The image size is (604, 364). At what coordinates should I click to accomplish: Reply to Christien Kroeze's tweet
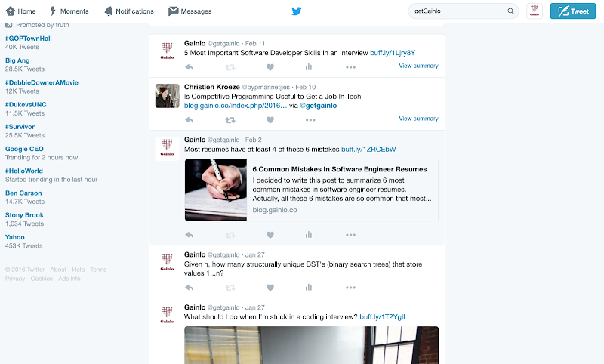tap(190, 120)
